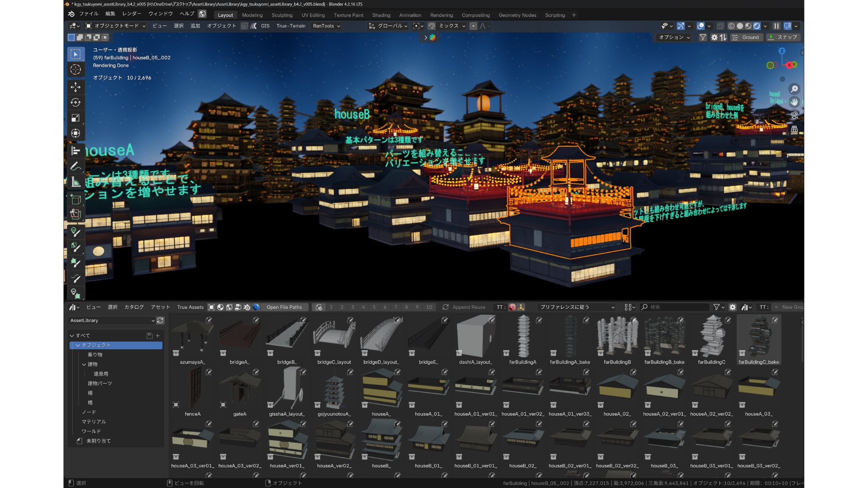The image size is (868, 488).
Task: Open the プリファレンスに従う import dropdown
Action: coord(577,307)
